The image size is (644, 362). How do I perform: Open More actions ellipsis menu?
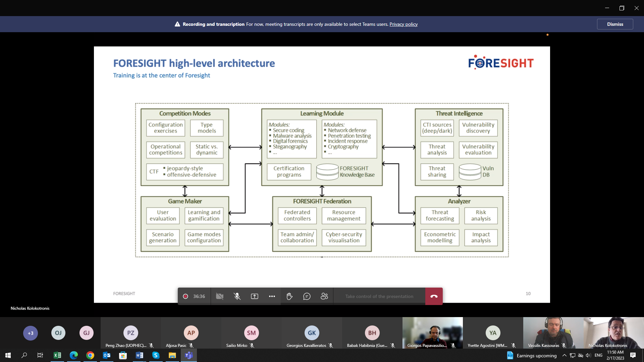(272, 296)
